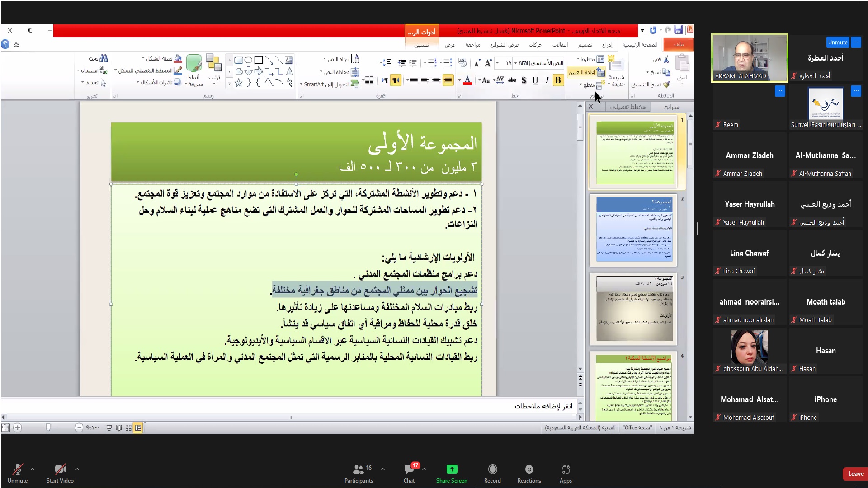Click the Decrease Indent icon

(x=413, y=63)
